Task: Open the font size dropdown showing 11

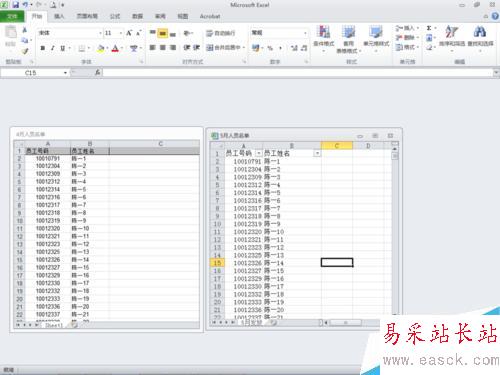Action: point(121,33)
